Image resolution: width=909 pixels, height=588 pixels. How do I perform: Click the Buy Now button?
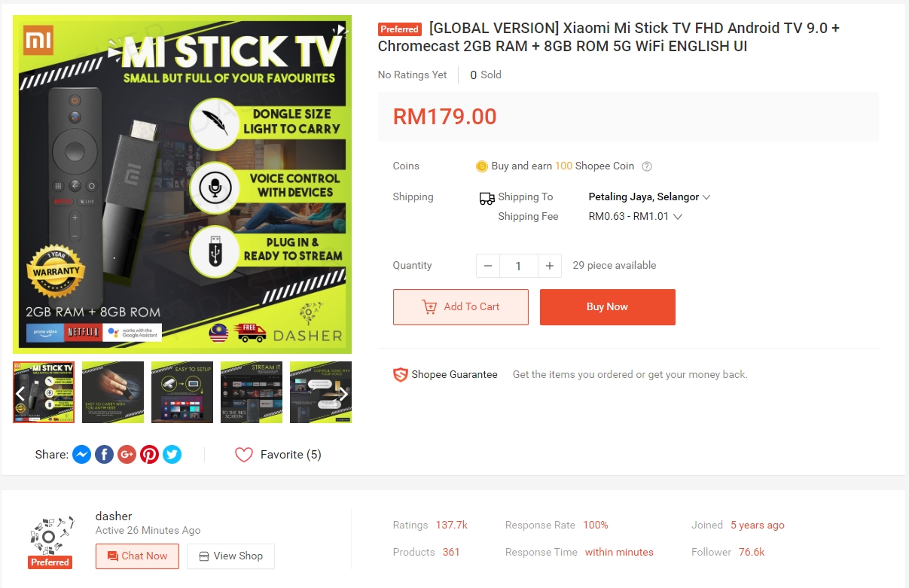pyautogui.click(x=608, y=307)
